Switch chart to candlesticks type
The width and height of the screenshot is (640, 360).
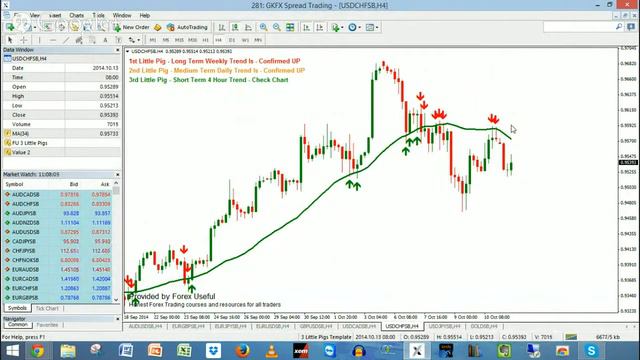235,27
